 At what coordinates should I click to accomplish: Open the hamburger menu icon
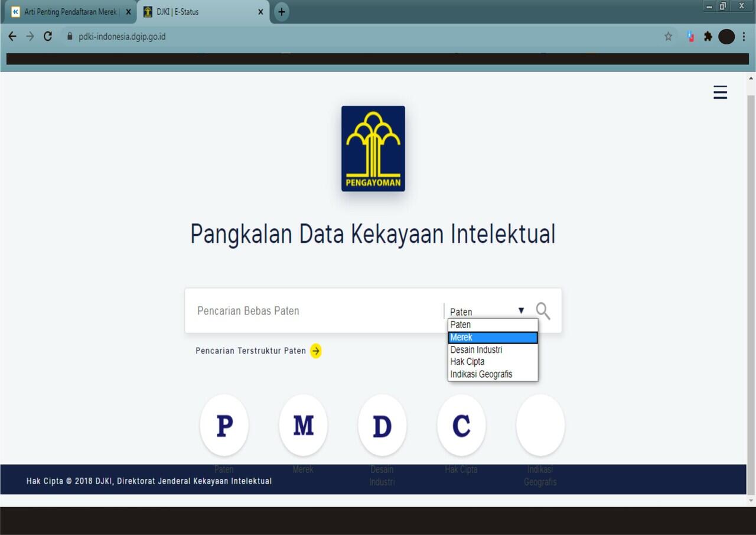coord(720,92)
